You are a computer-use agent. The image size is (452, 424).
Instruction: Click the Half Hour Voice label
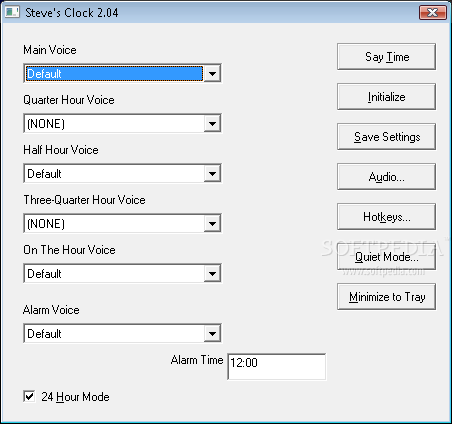click(x=61, y=150)
